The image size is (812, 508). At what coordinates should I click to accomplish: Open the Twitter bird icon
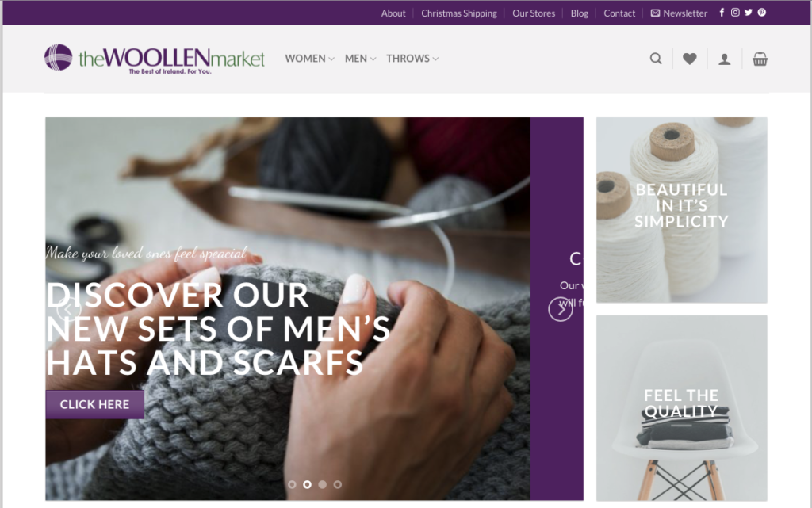(749, 13)
